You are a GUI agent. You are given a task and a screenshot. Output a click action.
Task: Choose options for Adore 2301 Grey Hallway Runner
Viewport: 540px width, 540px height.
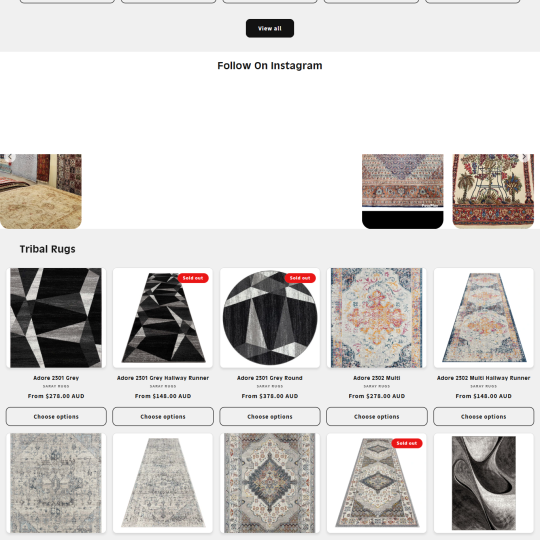tap(163, 416)
